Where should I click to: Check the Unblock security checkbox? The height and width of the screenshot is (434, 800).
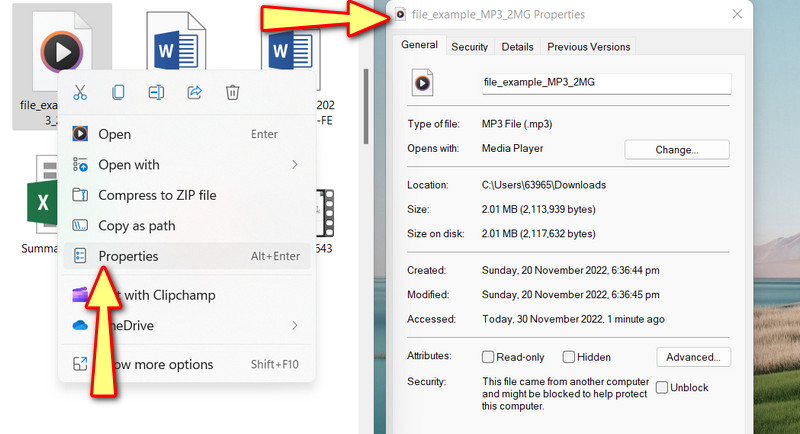pyautogui.click(x=662, y=387)
